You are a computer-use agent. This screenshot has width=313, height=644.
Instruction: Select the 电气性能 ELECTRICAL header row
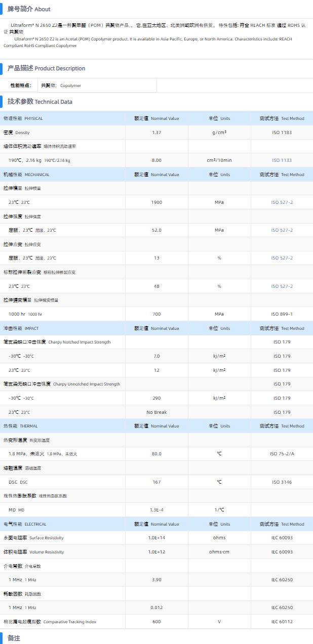25,524
